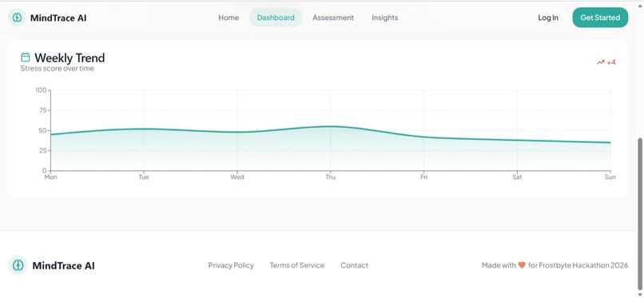Click the page vertical scrollbar thumb

coord(639,213)
